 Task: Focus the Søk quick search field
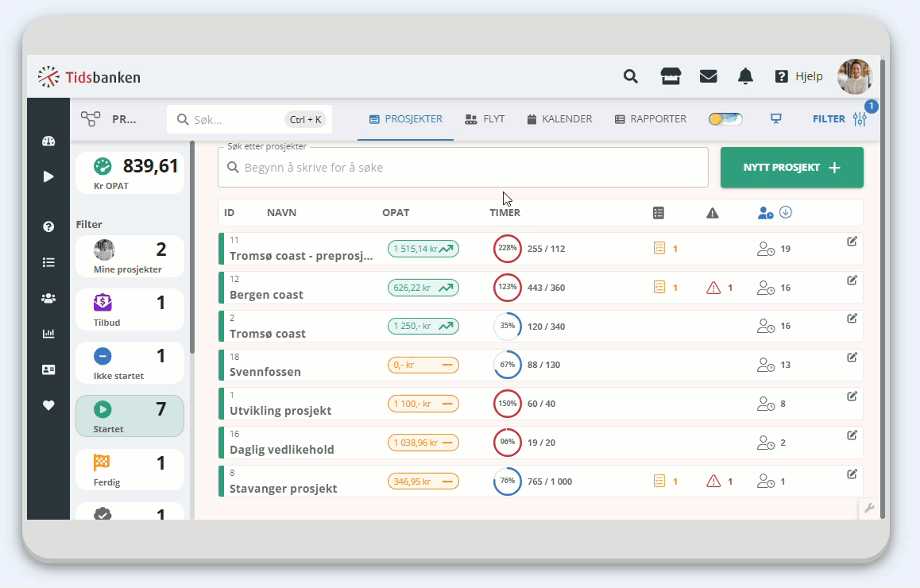click(x=249, y=120)
